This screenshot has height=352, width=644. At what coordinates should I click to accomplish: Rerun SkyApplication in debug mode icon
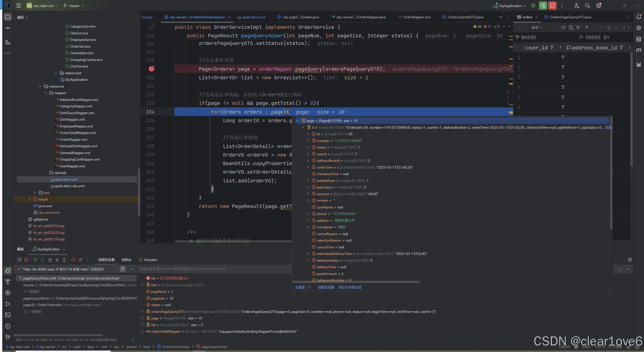click(19, 260)
